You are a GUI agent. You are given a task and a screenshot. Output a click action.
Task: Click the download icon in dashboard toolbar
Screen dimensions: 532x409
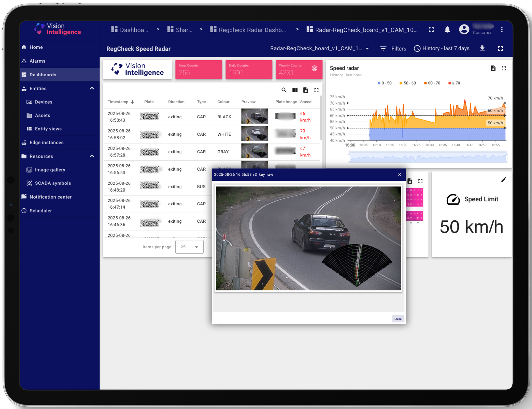482,48
